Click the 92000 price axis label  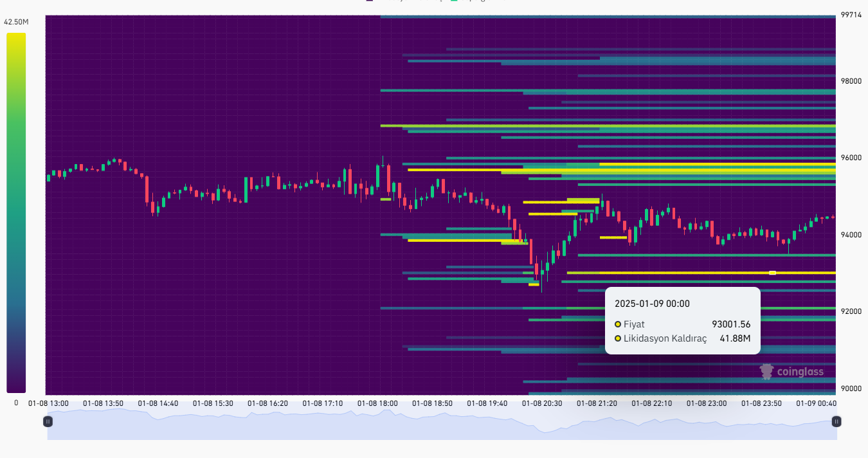click(851, 311)
